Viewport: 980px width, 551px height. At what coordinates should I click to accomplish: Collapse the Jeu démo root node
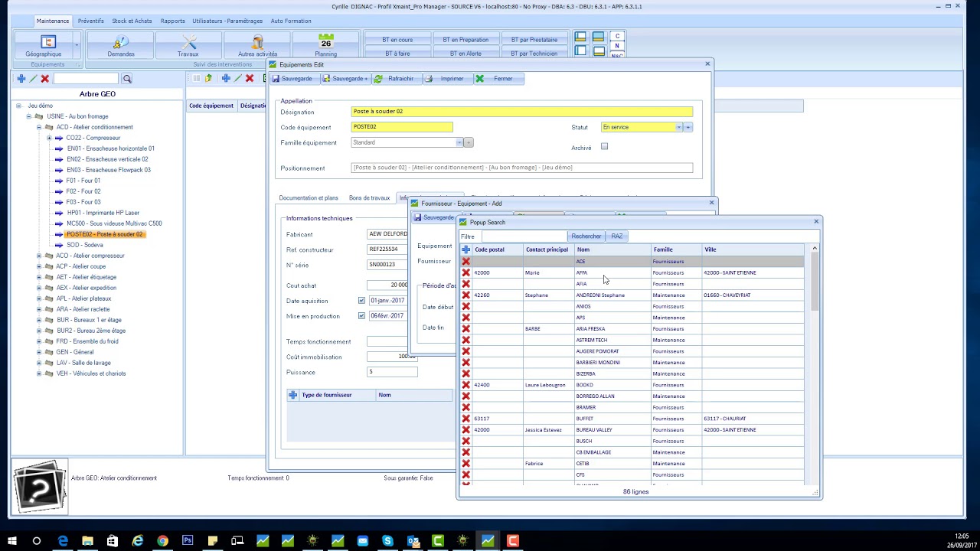tap(19, 106)
